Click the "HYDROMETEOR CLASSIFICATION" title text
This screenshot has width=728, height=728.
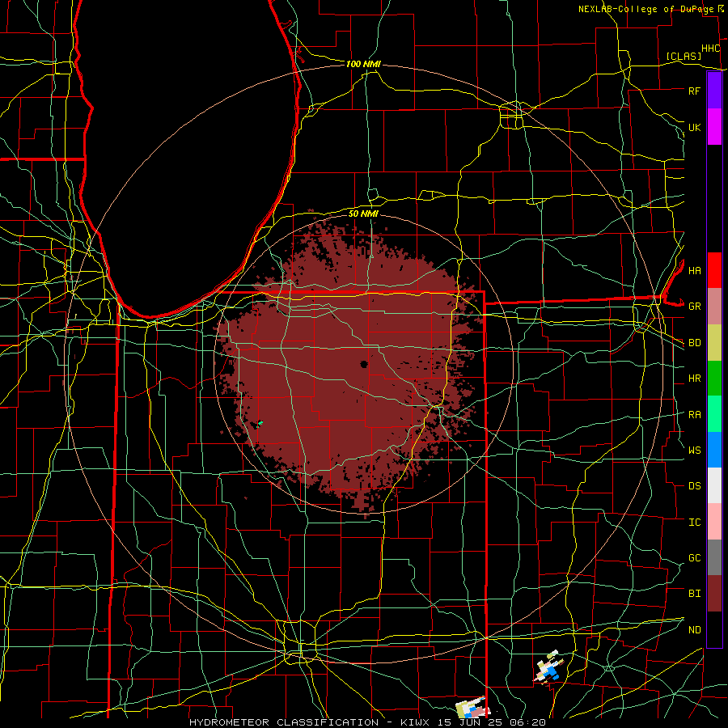coord(284,722)
